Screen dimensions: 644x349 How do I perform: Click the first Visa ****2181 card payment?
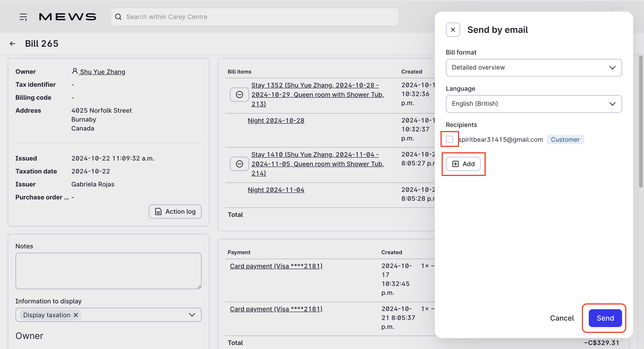click(276, 266)
